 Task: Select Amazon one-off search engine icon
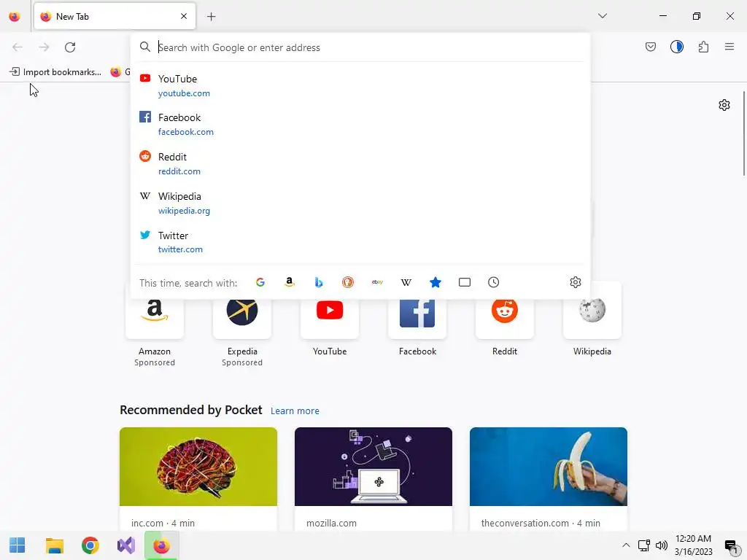[x=289, y=282]
